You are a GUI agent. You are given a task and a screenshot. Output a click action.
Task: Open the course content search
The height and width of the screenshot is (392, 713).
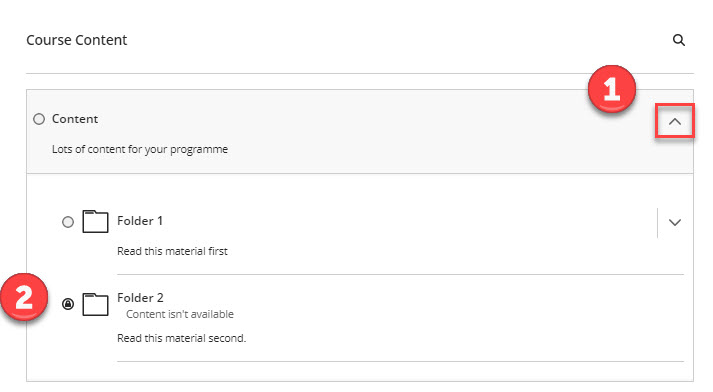[x=678, y=40]
